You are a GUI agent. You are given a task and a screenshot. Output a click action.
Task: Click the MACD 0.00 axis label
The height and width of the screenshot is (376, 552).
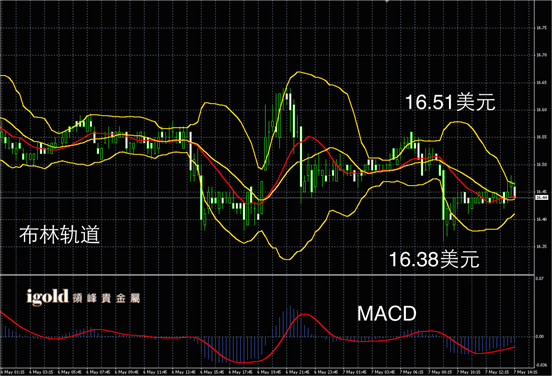click(540, 337)
